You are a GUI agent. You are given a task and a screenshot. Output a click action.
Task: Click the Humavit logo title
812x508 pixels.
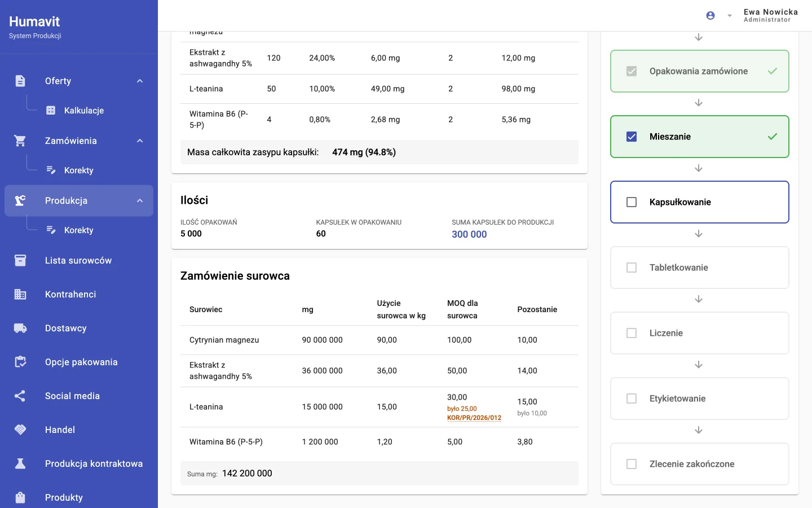[34, 21]
